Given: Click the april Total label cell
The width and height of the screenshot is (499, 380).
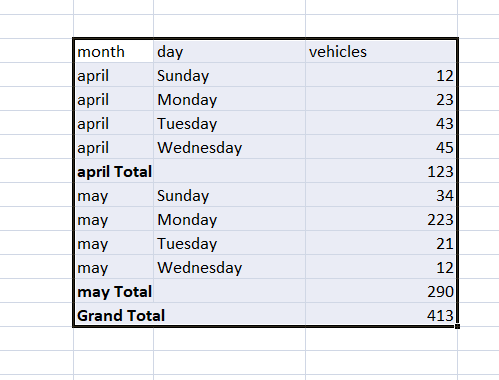Looking at the screenshot, I should coord(114,171).
